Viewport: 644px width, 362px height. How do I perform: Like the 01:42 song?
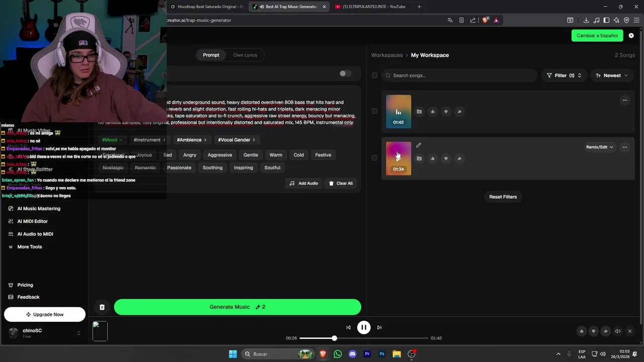click(433, 112)
